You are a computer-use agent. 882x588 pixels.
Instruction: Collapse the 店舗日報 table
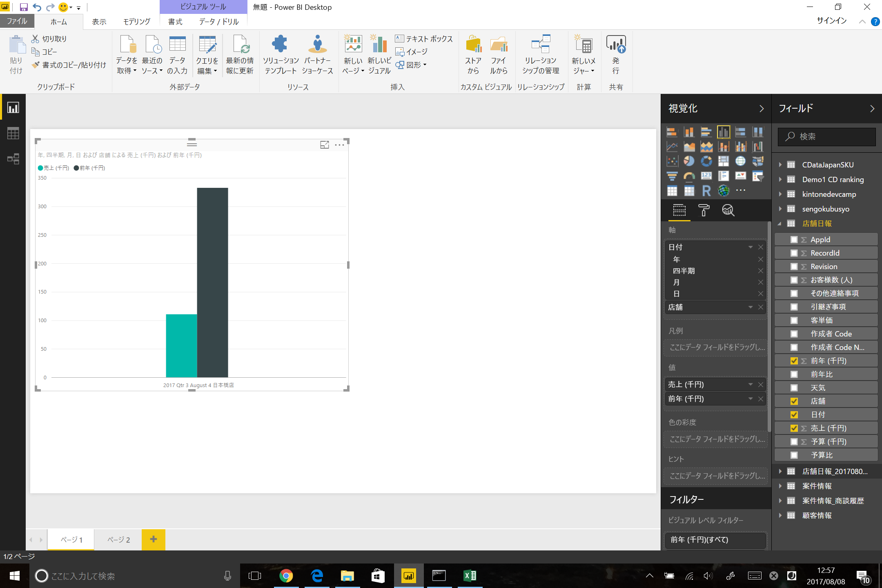point(780,223)
